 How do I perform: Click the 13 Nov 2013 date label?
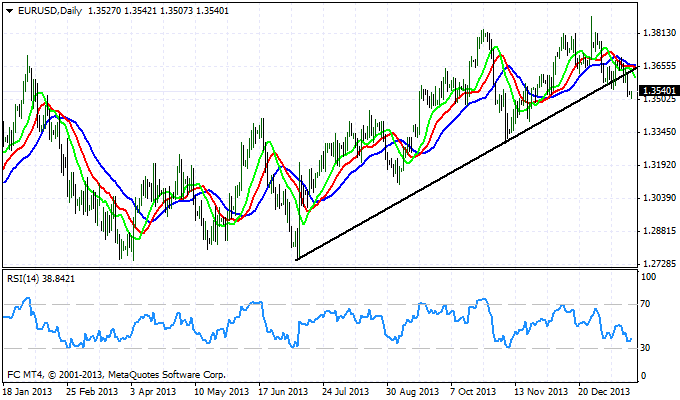541,392
